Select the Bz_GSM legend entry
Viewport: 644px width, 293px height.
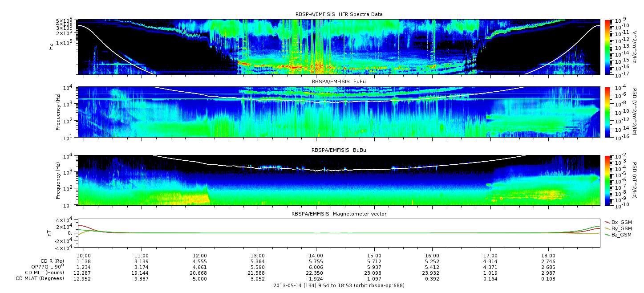pos(618,234)
